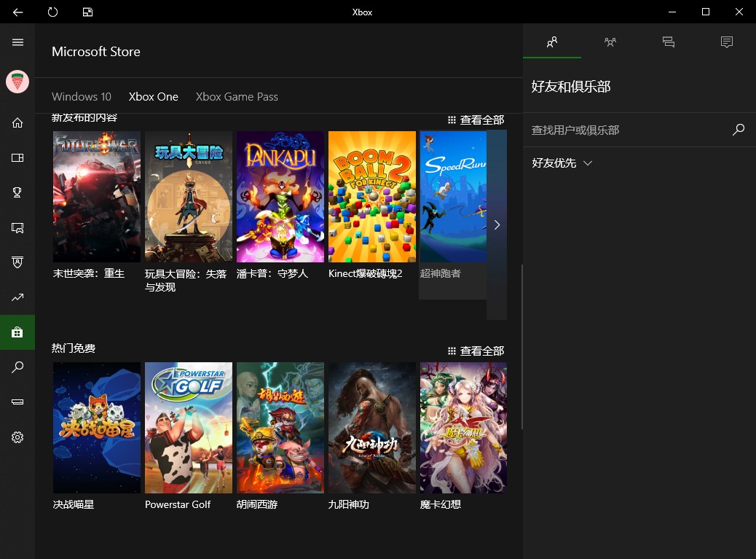The image size is (756, 559).
Task: Expand the 好友优先 filter dropdown
Action: pos(562,163)
